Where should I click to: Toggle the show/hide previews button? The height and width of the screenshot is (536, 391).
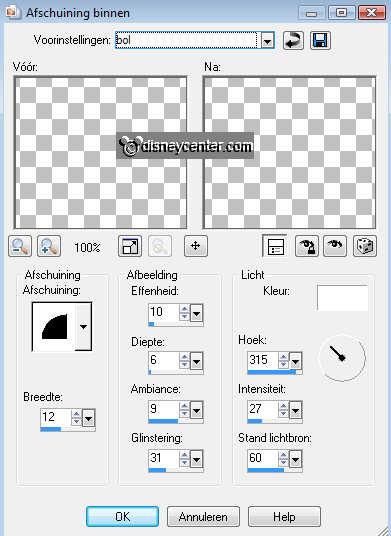tap(274, 246)
